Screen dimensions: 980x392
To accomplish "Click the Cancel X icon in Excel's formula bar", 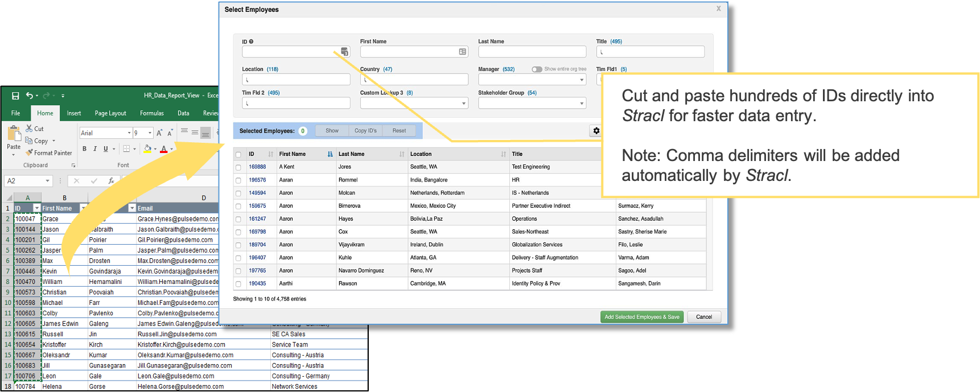I will point(76,181).
